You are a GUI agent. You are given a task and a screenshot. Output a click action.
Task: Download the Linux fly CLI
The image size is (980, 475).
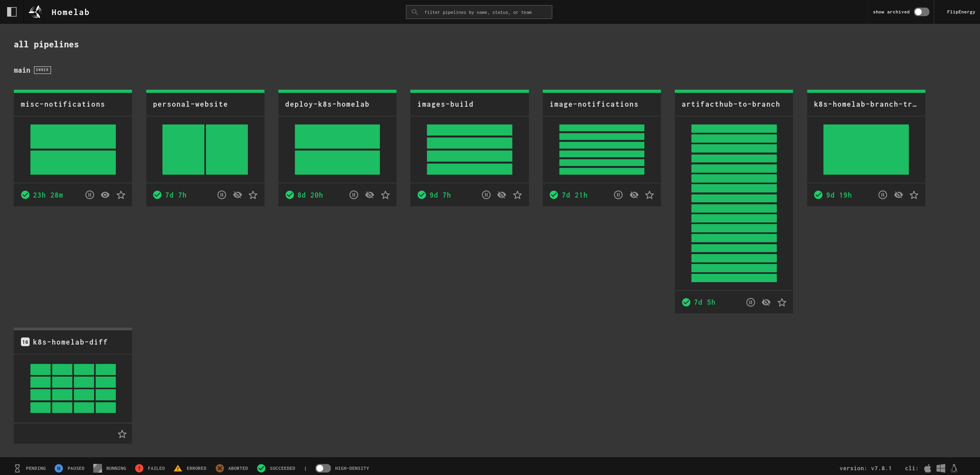coord(954,468)
